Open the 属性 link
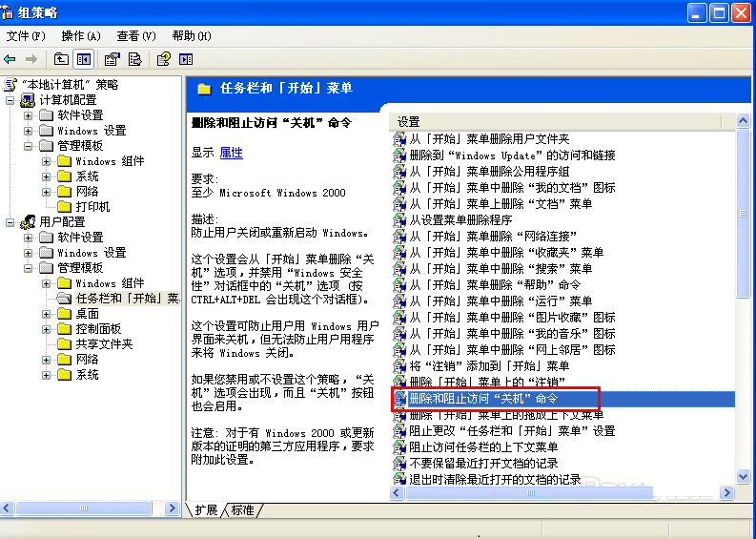 click(x=231, y=153)
